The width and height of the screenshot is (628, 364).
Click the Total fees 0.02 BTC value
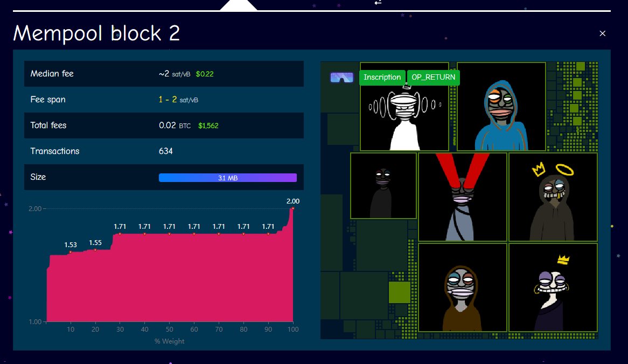tap(175, 125)
